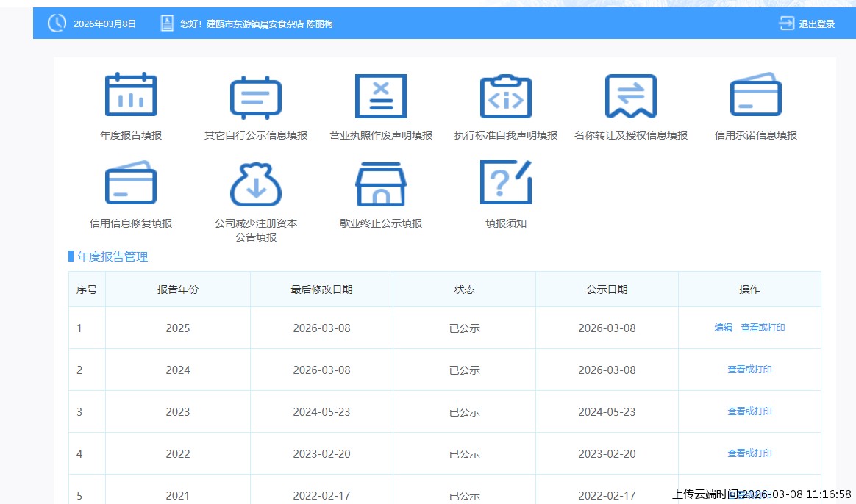The height and width of the screenshot is (504, 856).
Task: Open 营业执照作废声明填报 icon
Action: [x=380, y=96]
